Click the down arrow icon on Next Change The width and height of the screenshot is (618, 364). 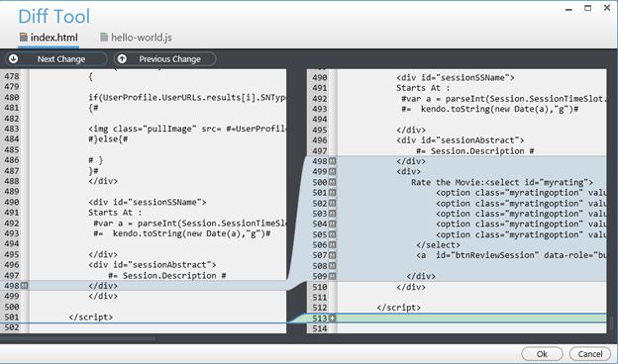click(x=14, y=59)
